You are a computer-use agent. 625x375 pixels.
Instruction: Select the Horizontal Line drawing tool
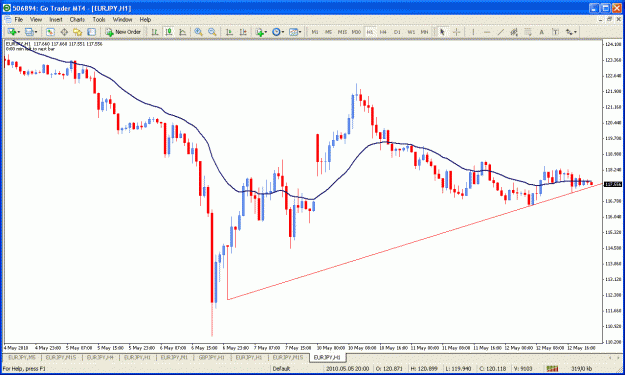(487, 32)
